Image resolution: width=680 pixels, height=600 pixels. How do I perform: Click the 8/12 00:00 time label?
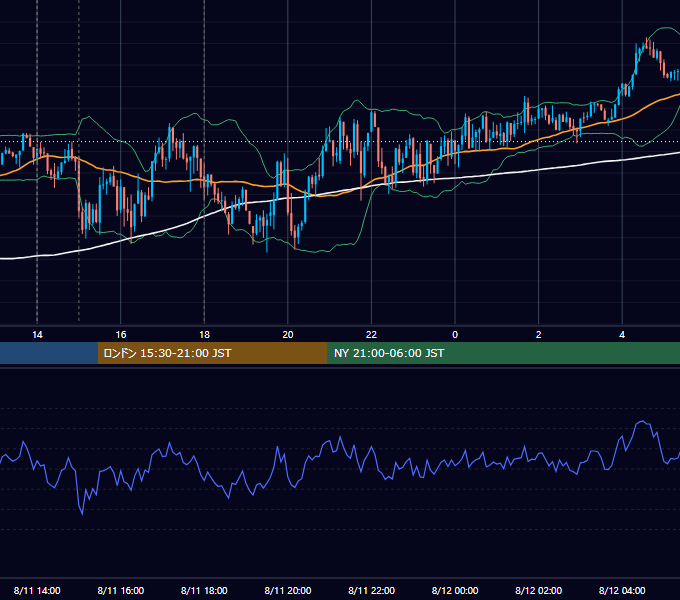click(455, 590)
